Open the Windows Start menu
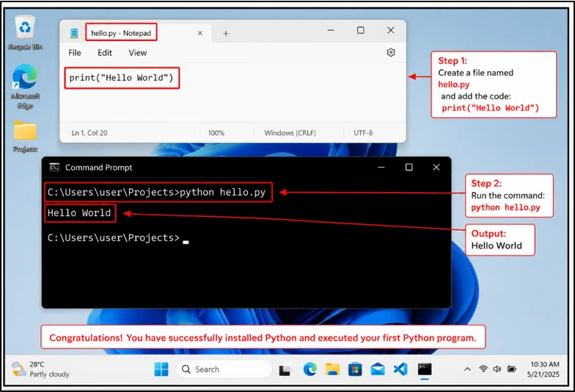Viewport: 575px width, 392px height. click(161, 369)
